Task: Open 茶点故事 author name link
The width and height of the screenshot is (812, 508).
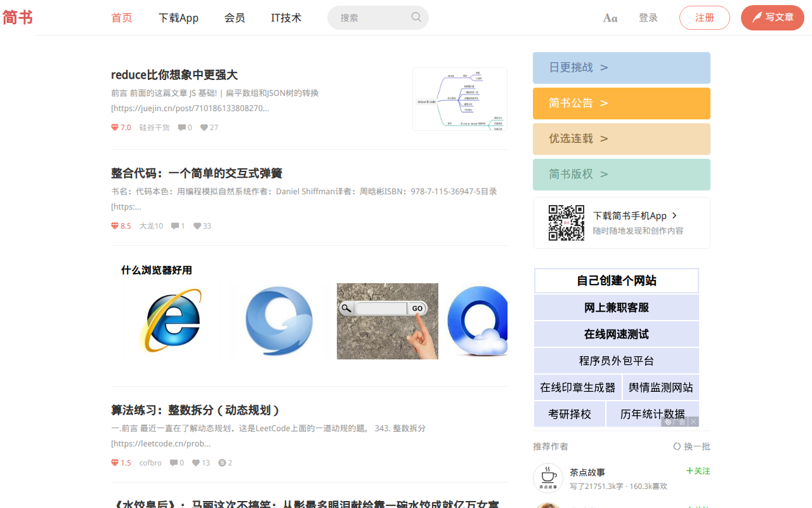Action: pyautogui.click(x=587, y=472)
